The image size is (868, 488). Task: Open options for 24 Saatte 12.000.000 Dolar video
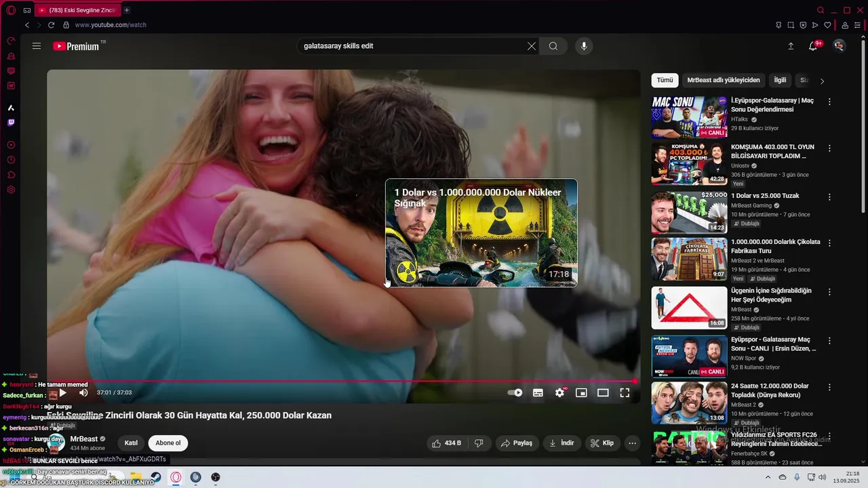click(829, 387)
